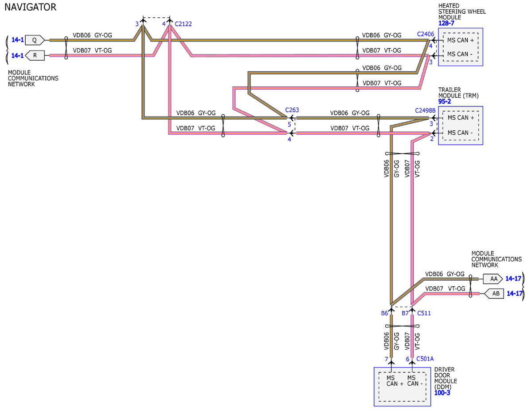Select pin 4 at connector C263
The width and height of the screenshot is (532, 411).
click(289, 139)
